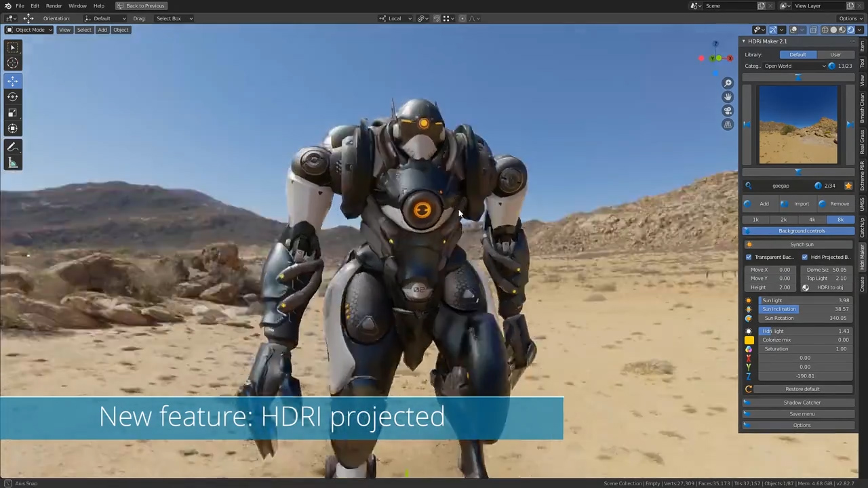This screenshot has height=488, width=868.
Task: Click the Blender logo icon
Action: coord(7,5)
